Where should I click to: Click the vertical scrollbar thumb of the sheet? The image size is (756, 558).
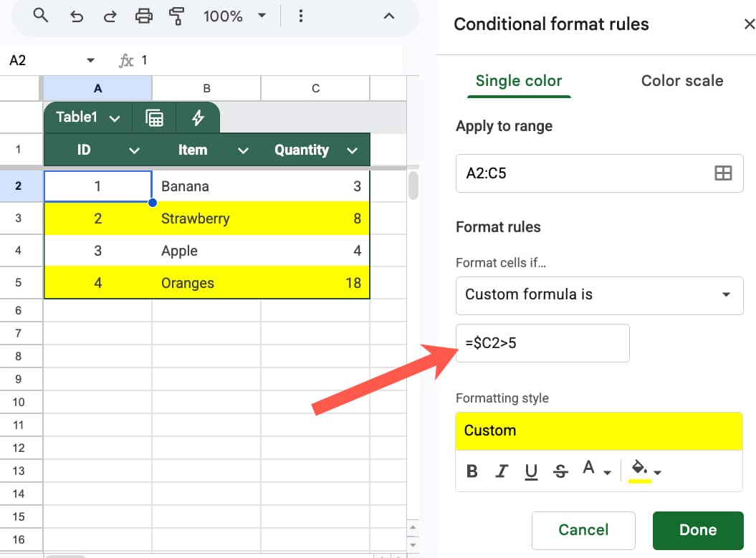pyautogui.click(x=413, y=185)
